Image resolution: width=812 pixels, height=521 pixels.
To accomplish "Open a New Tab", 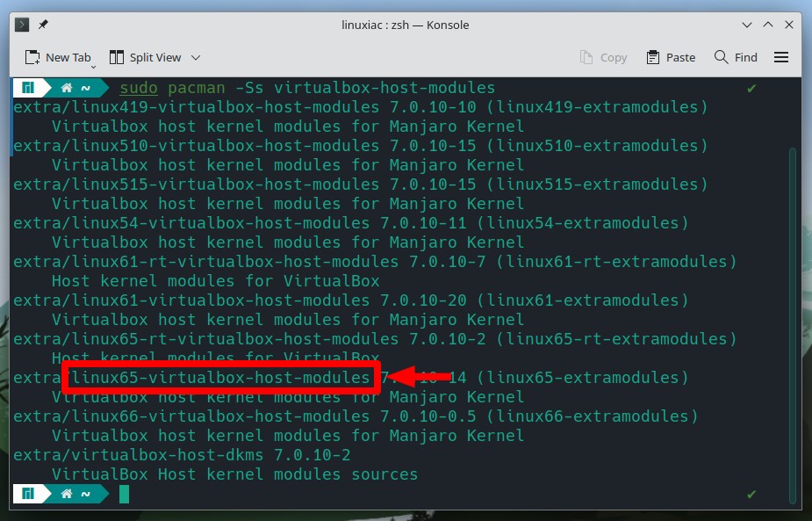I will click(58, 57).
